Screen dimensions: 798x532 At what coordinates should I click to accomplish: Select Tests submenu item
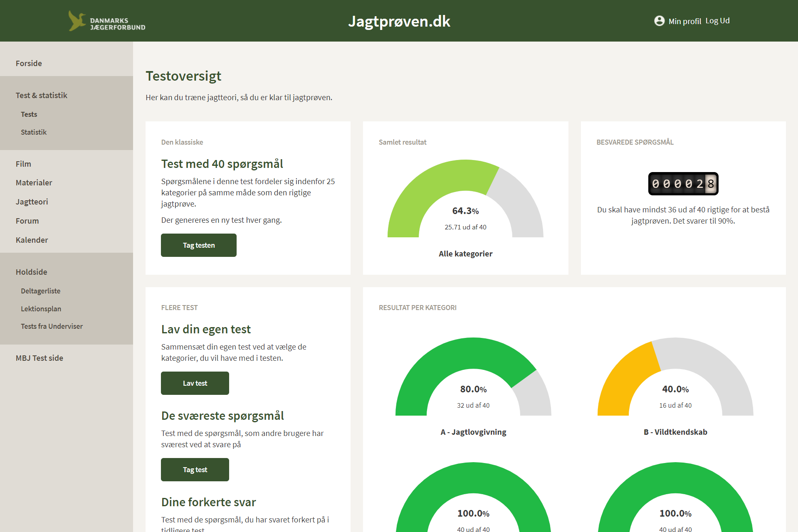pos(29,114)
